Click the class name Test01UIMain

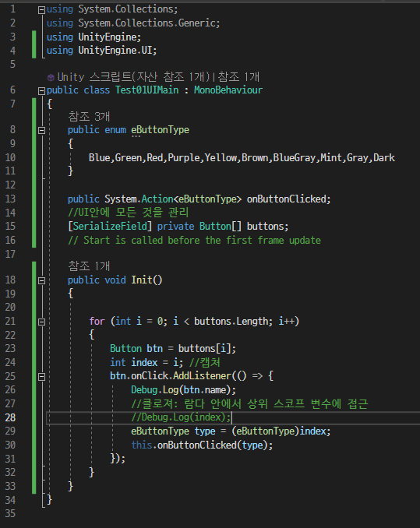tap(146, 90)
